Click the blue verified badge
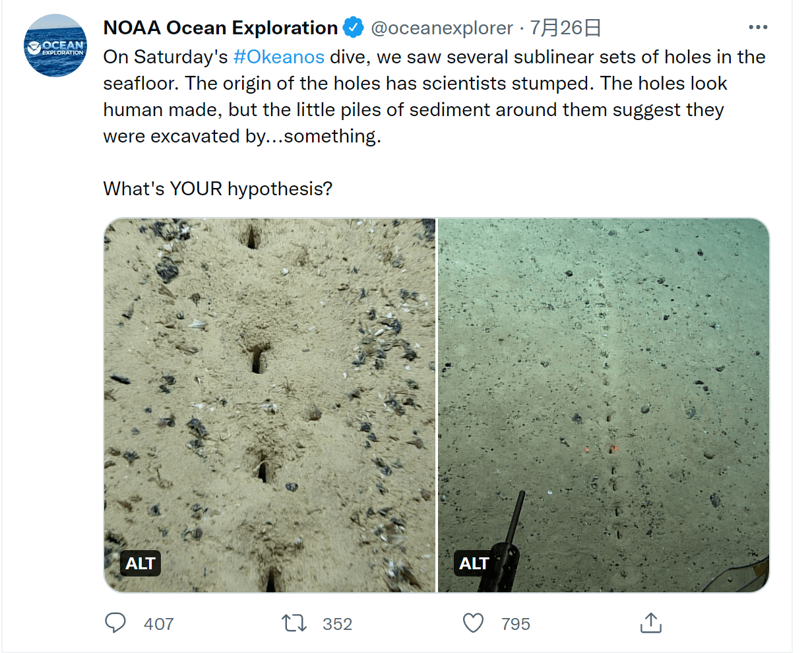 [x=354, y=28]
